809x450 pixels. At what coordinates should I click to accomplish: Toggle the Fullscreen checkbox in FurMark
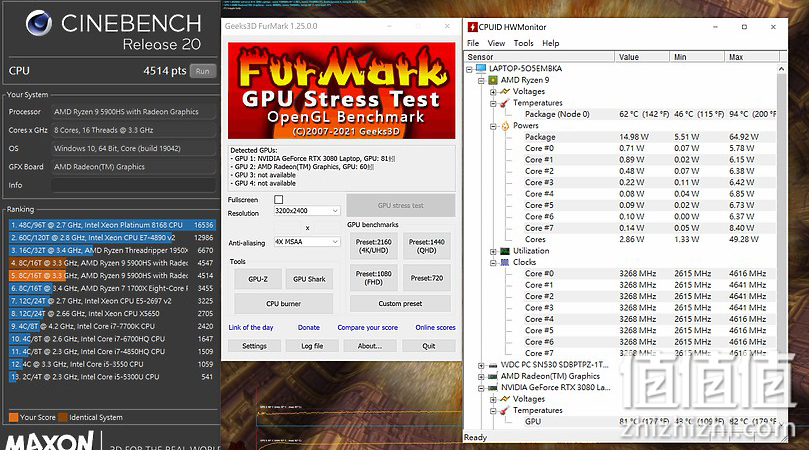[x=279, y=200]
